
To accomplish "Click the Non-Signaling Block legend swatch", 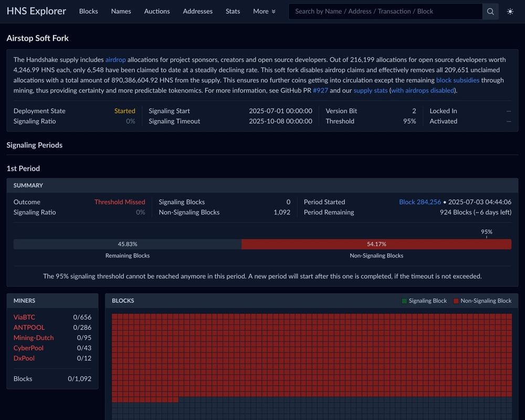I will coord(456,301).
